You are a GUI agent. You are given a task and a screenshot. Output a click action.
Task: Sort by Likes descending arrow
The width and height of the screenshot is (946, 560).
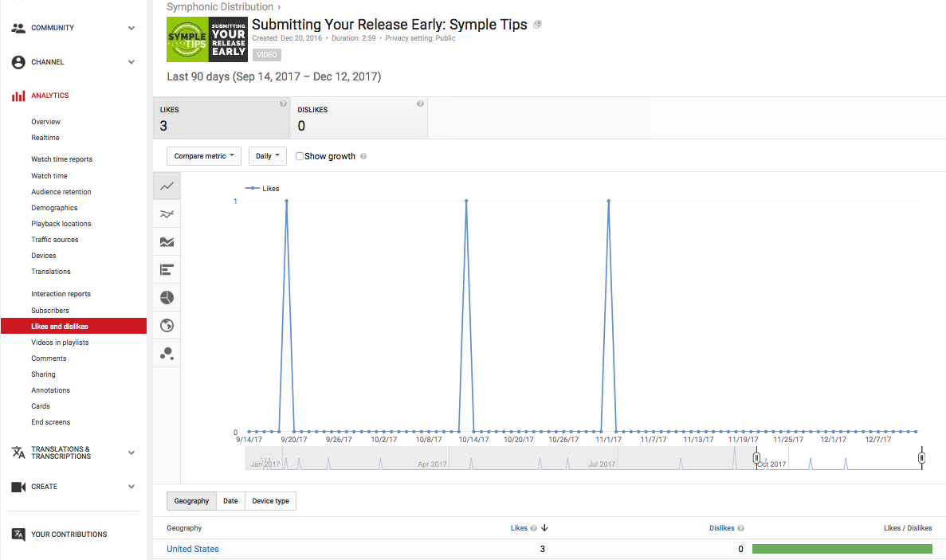tap(544, 528)
